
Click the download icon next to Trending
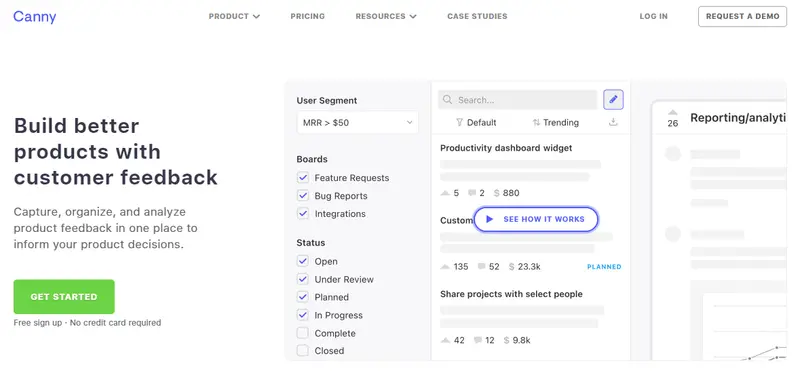pyautogui.click(x=613, y=122)
